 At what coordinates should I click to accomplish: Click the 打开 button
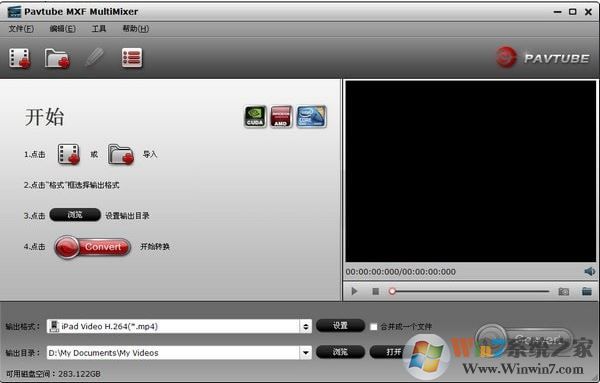point(393,352)
